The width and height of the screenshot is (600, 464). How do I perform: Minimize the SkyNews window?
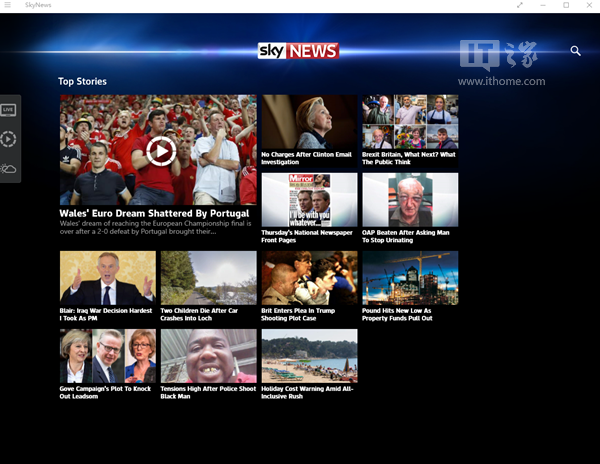click(x=543, y=5)
